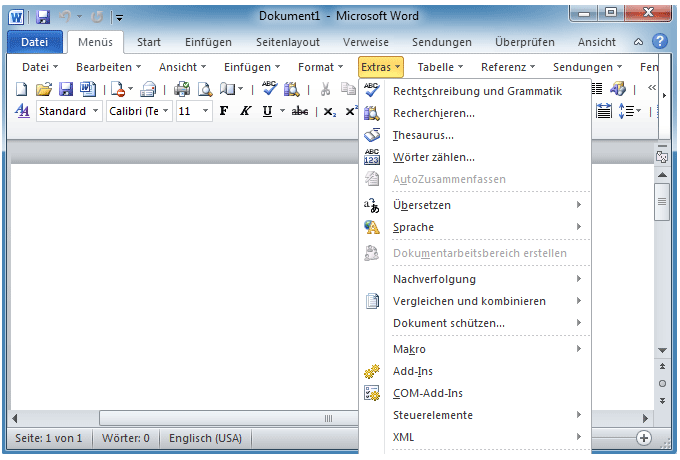
Task: Click the collapse toolbar double chevron
Action: pyautogui.click(x=651, y=88)
